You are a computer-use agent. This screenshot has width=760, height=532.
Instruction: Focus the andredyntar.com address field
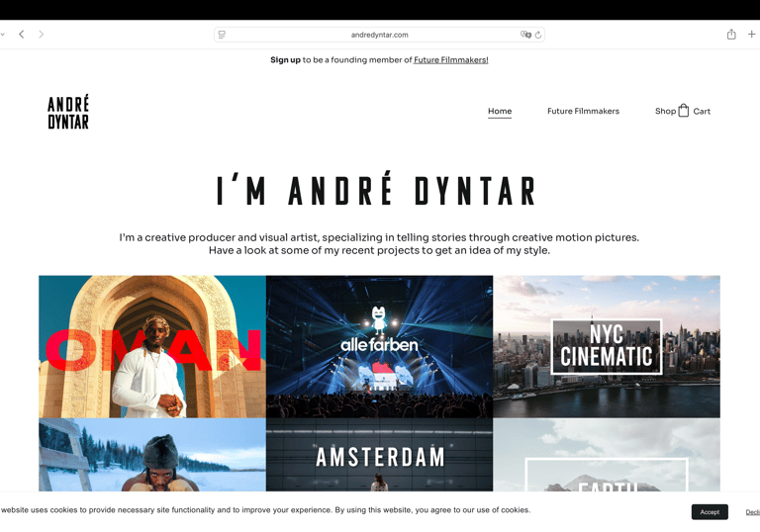[x=380, y=35]
